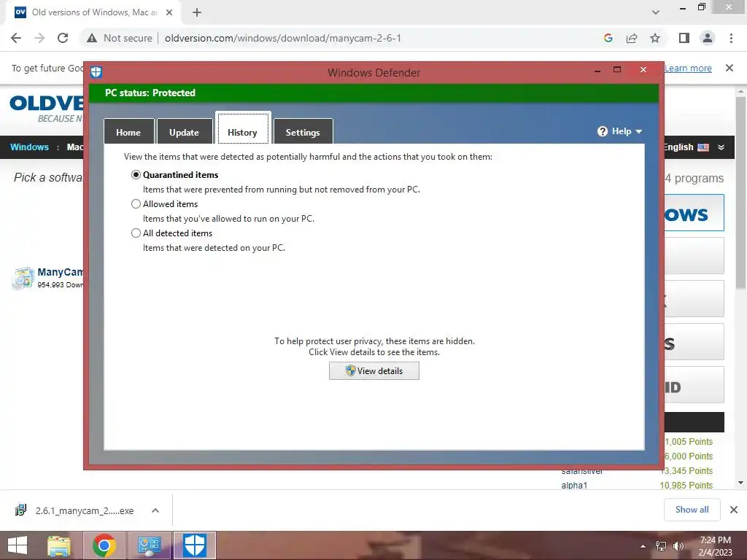
Task: Open the Windows Start menu
Action: (18, 545)
